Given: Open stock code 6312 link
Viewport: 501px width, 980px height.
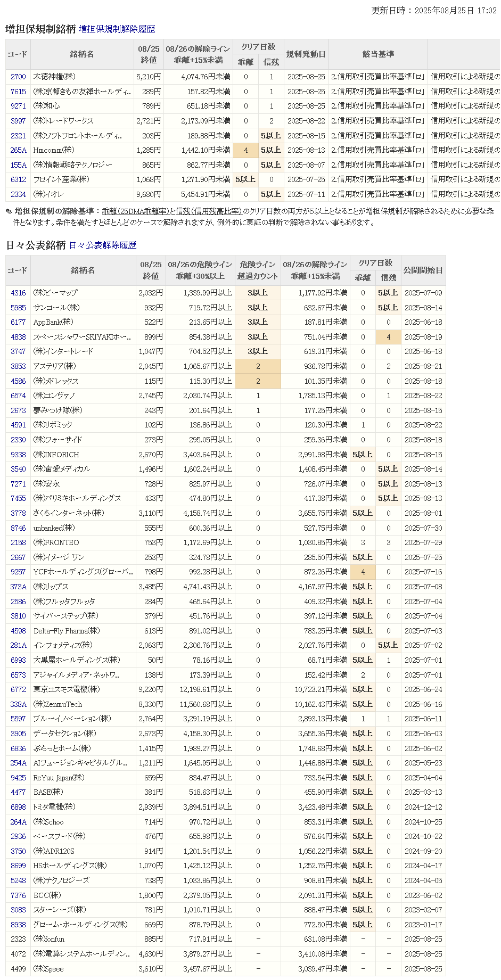Looking at the screenshot, I should [x=18, y=179].
